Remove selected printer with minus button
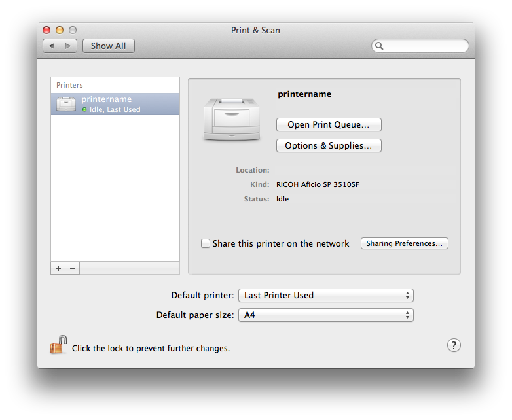Image resolution: width=512 pixels, height=420 pixels. [73, 268]
